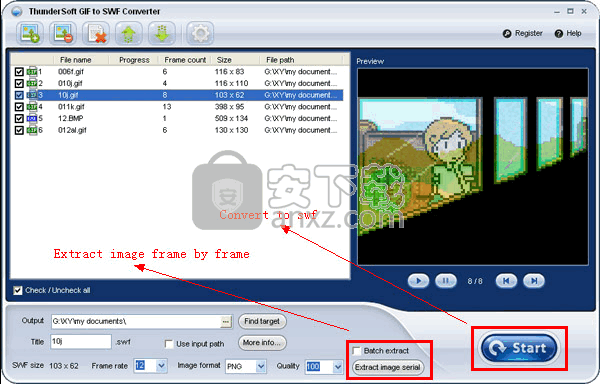The image size is (600, 384).
Task: Click the More info... button
Action: (262, 343)
